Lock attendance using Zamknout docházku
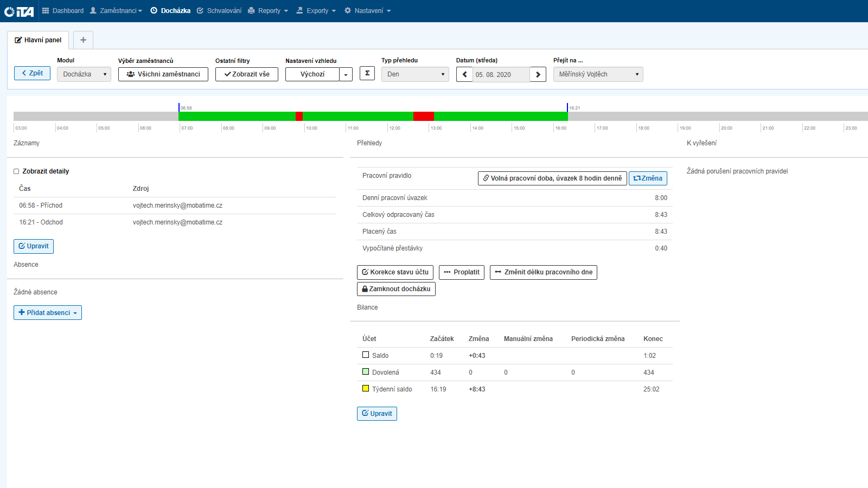 pyautogui.click(x=396, y=289)
